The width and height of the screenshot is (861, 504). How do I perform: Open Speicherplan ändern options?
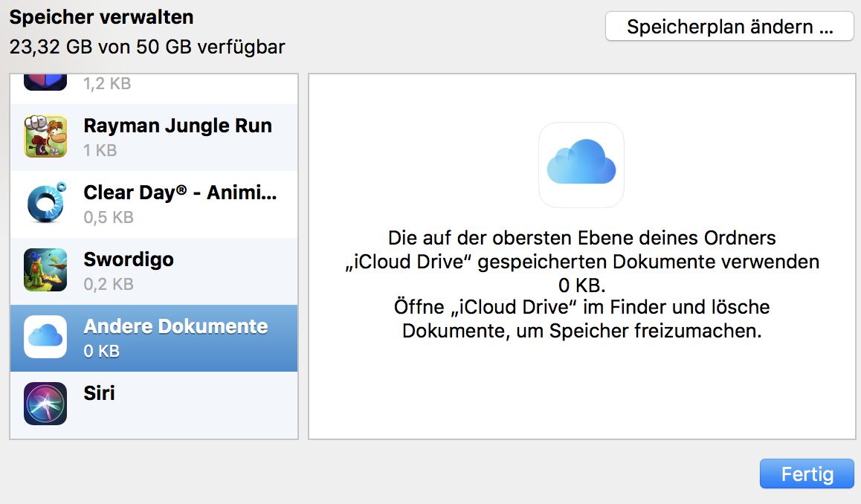729,26
